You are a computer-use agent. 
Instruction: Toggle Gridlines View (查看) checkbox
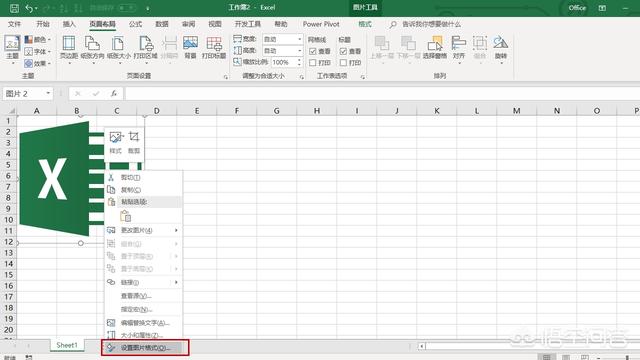click(x=313, y=51)
